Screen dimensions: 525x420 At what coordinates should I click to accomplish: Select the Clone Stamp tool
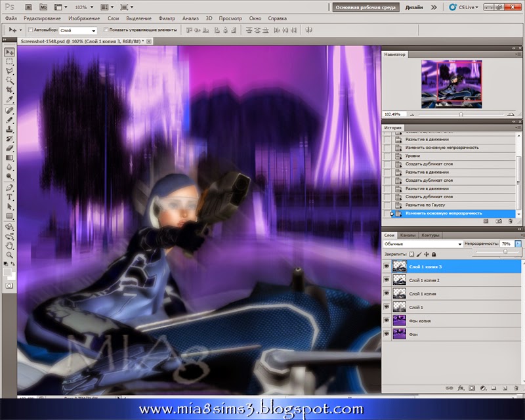click(9, 129)
